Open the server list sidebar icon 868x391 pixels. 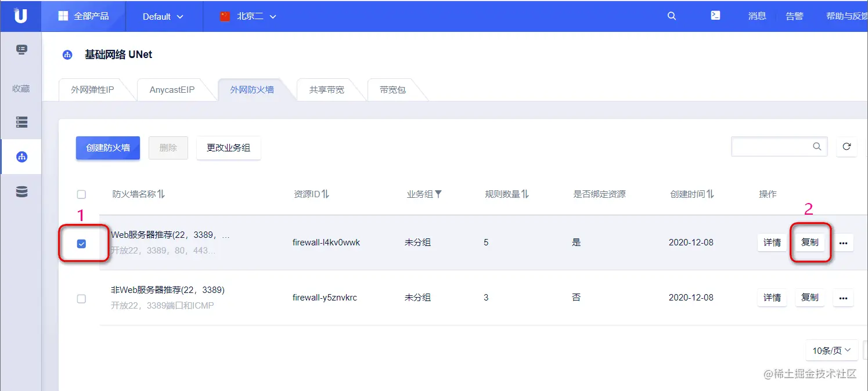pos(21,122)
